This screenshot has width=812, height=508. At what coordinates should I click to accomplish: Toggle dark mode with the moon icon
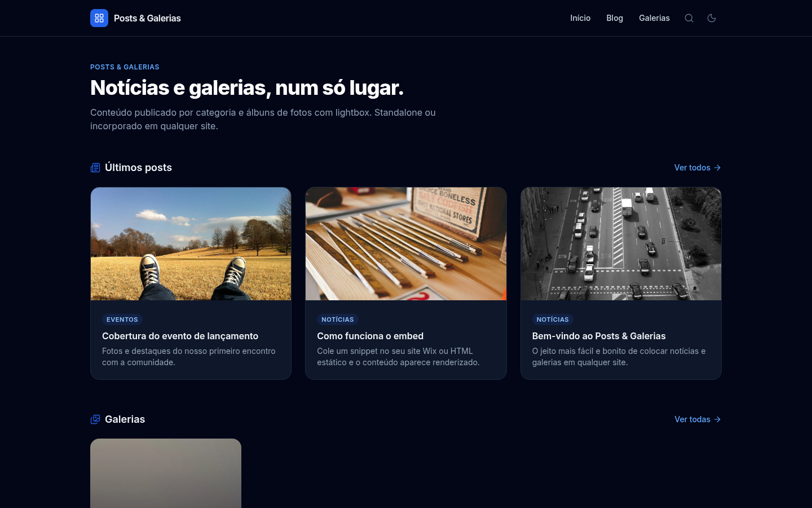click(x=712, y=18)
